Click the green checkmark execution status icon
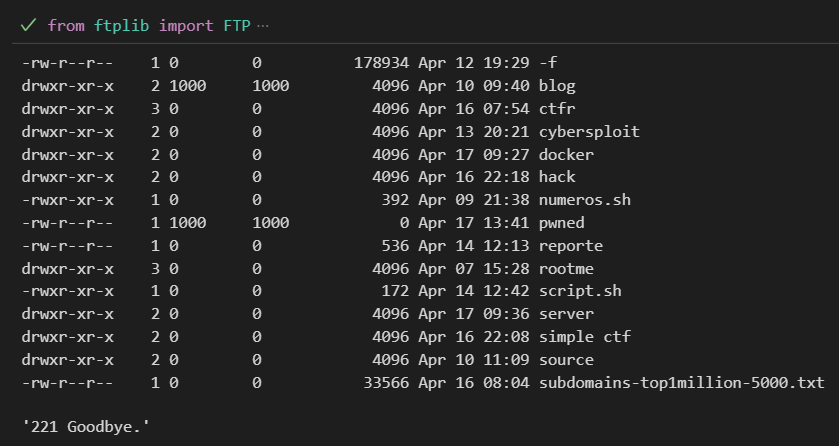 click(x=28, y=25)
